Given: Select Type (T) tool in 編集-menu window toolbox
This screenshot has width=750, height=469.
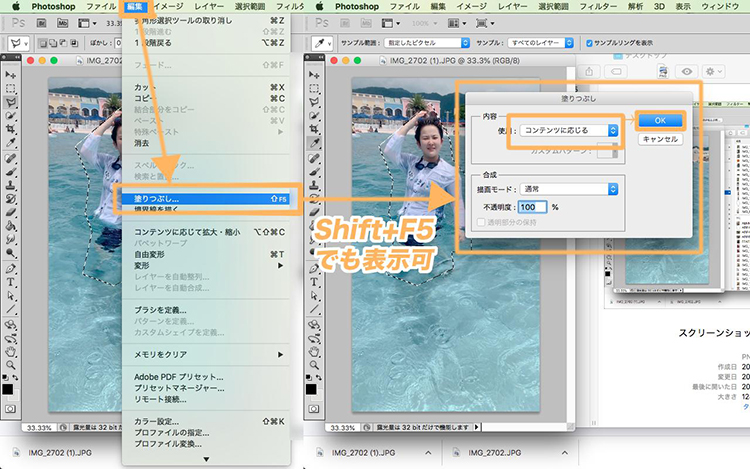Looking at the screenshot, I should (11, 282).
